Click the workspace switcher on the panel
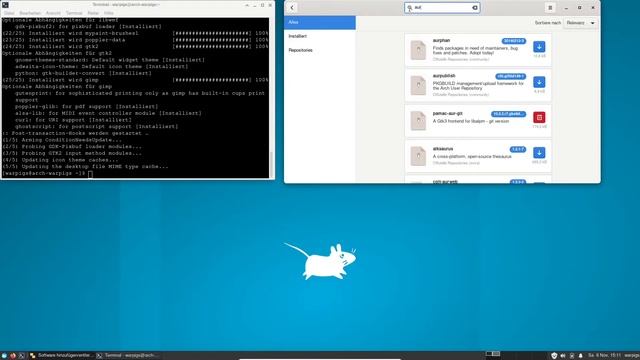Viewport: 640px width, 360px height. (x=493, y=353)
